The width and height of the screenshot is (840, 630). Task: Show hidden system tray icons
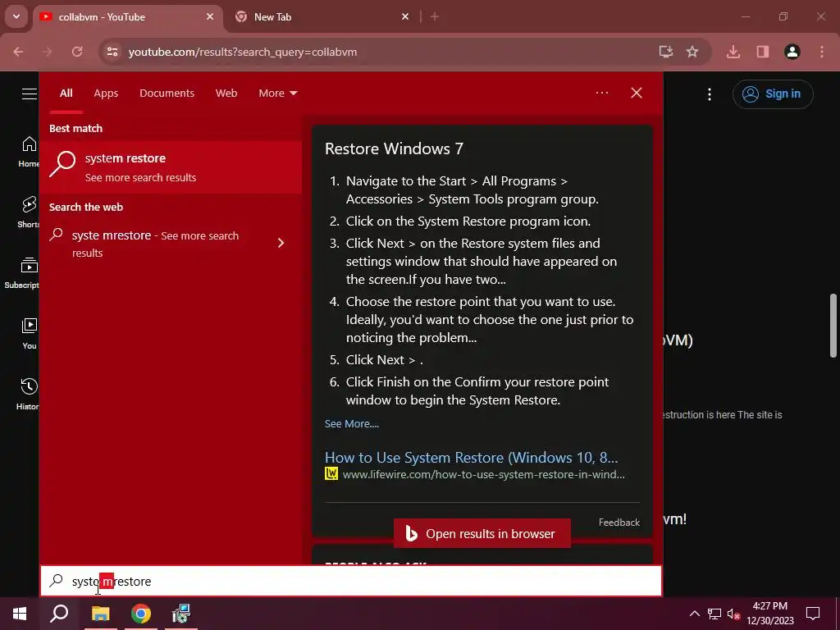pos(694,614)
